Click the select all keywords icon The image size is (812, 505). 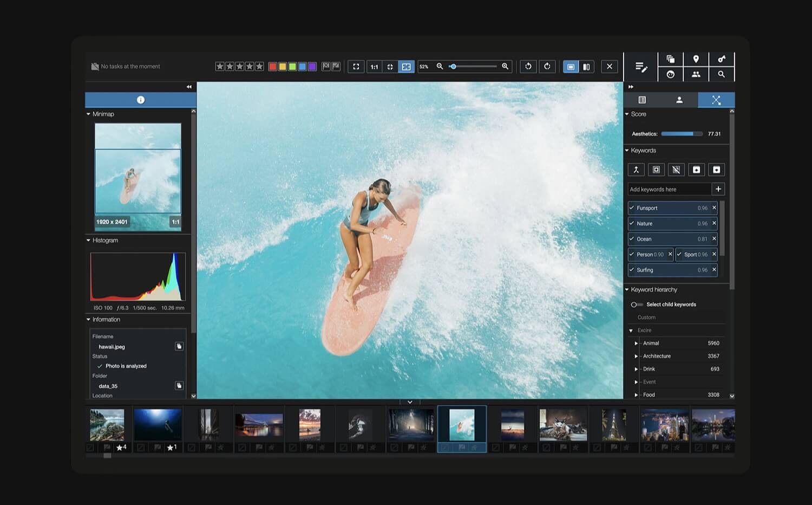pyautogui.click(x=656, y=170)
